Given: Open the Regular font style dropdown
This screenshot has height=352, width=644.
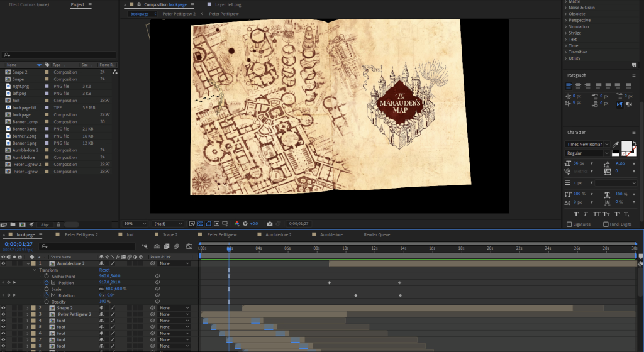Looking at the screenshot, I should point(587,153).
